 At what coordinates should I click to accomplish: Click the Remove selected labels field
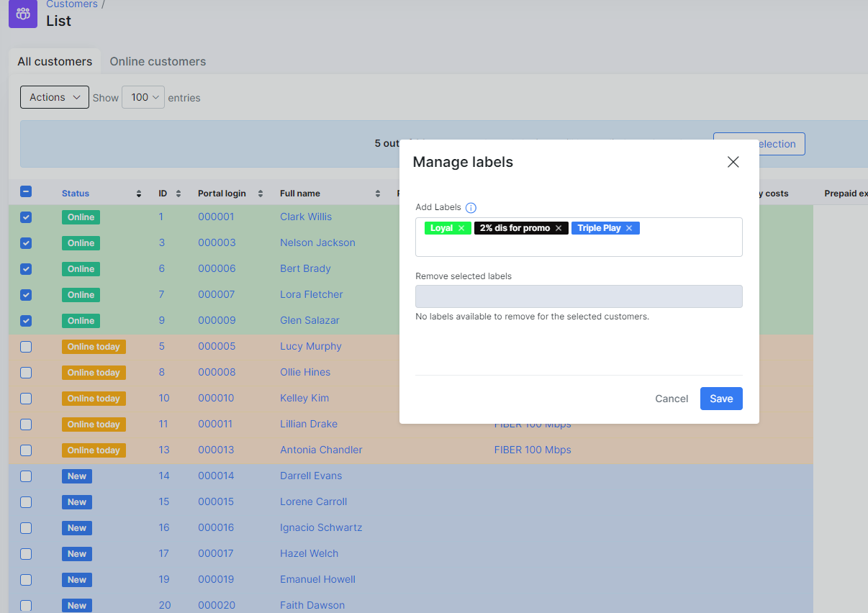point(579,296)
